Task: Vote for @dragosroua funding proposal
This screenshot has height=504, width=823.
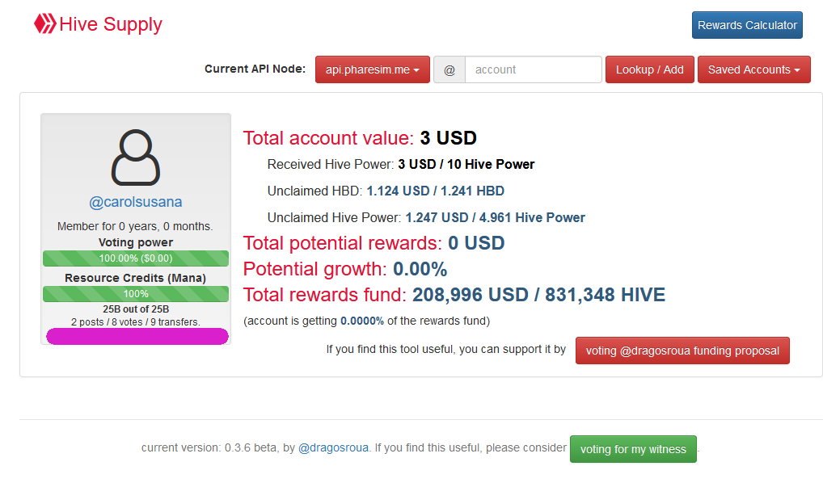Action: (x=682, y=351)
